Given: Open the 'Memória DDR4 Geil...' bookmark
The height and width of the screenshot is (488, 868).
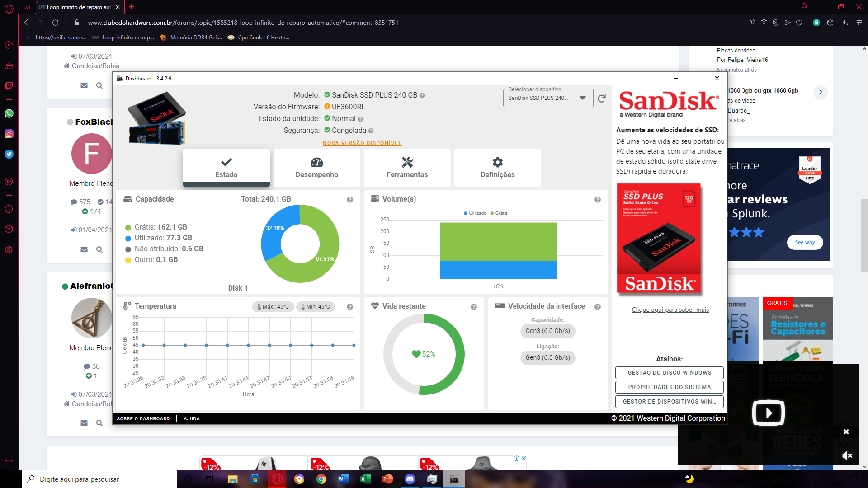Looking at the screenshot, I should tap(191, 38).
